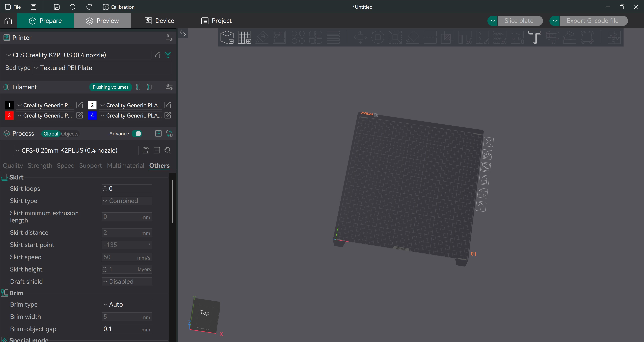Switch process scope to Objects
The width and height of the screenshot is (644, 342).
pos(70,134)
